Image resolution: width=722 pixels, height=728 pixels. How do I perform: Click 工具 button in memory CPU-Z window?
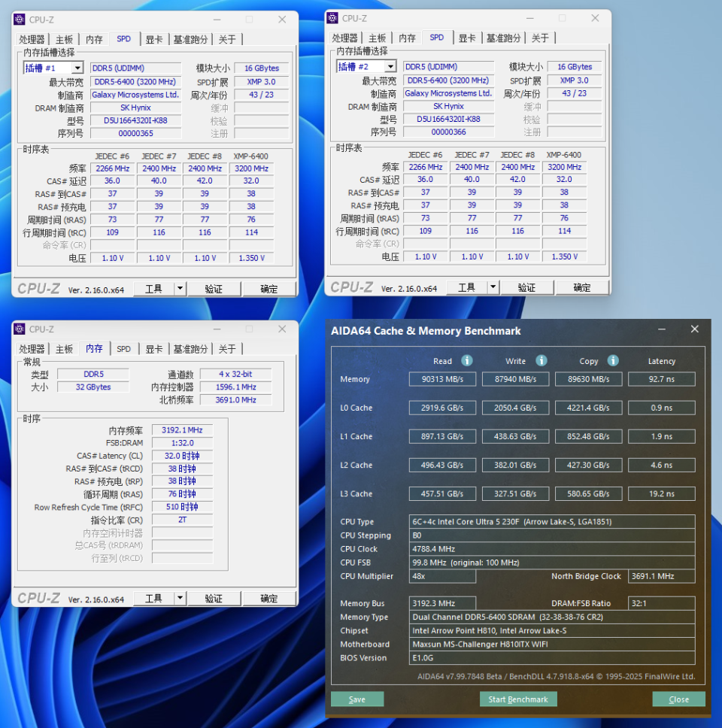(153, 599)
